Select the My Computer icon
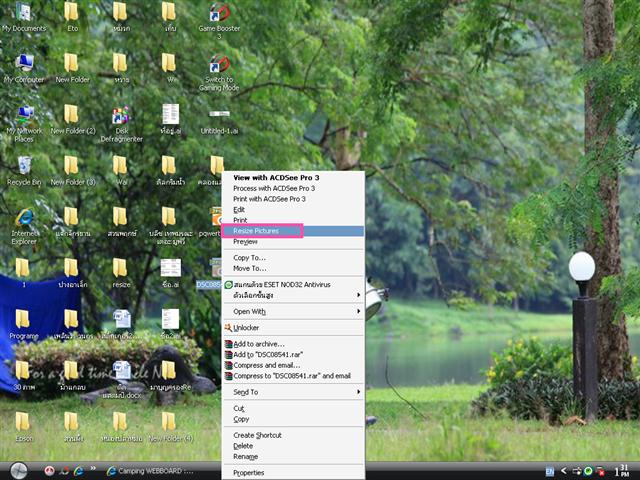The image size is (640, 480). [x=24, y=64]
